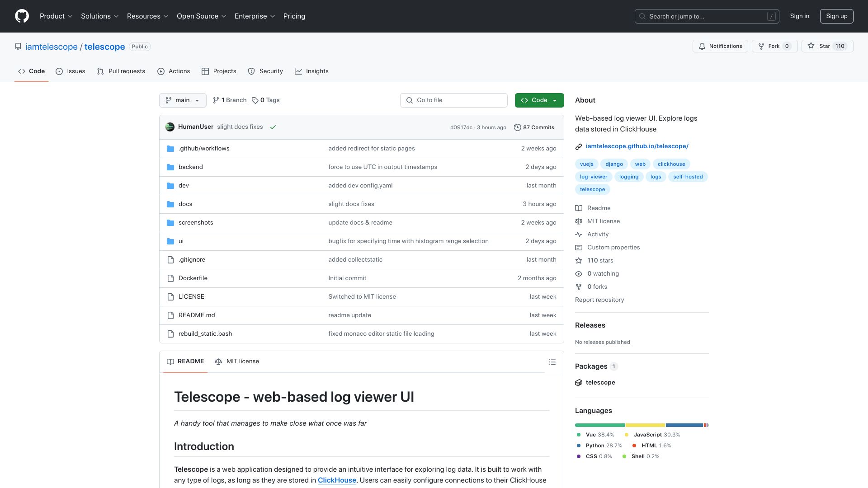Click the eye icon beside 0 watching

click(579, 274)
